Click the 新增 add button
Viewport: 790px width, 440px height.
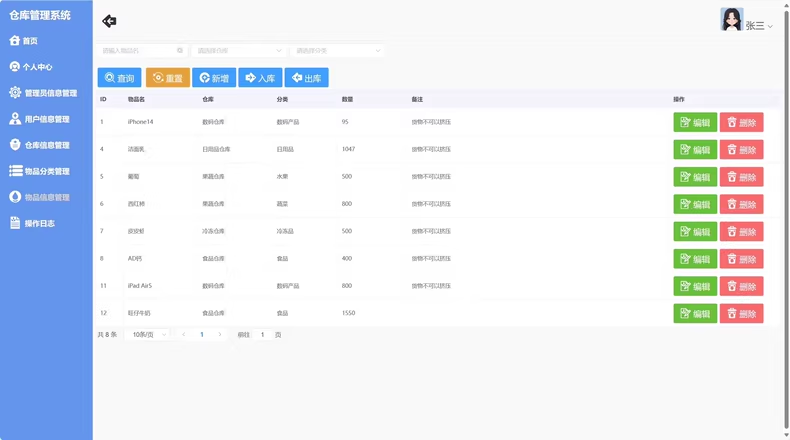coord(214,78)
